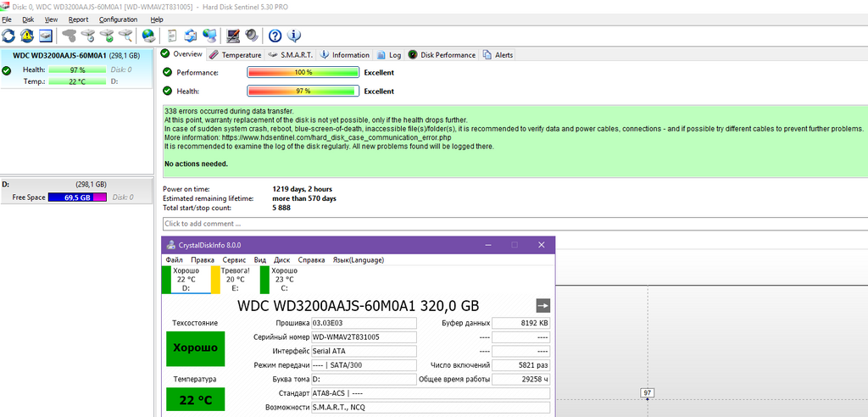Open the Справка menu in CrystalDiskInfo
The height and width of the screenshot is (417, 868).
[311, 259]
